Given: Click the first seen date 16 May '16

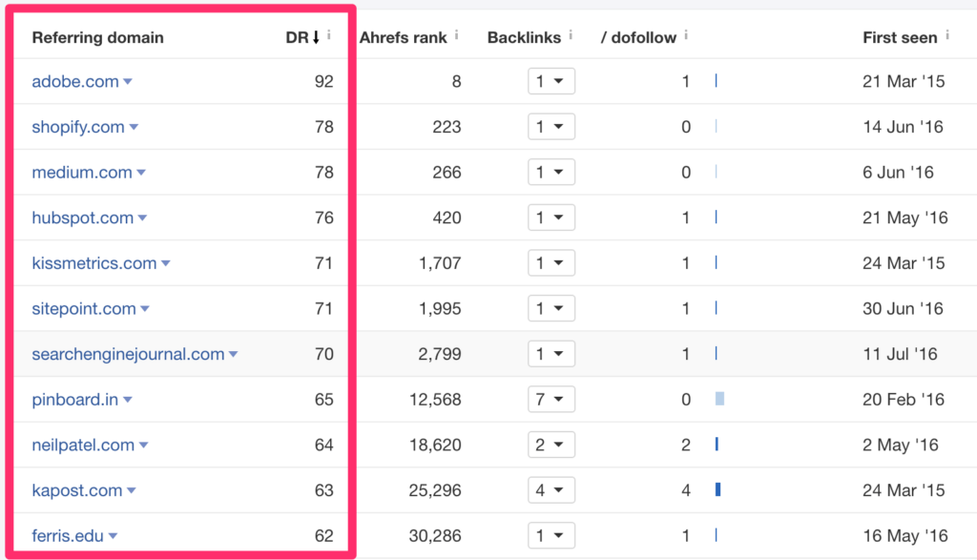Looking at the screenshot, I should point(905,536).
